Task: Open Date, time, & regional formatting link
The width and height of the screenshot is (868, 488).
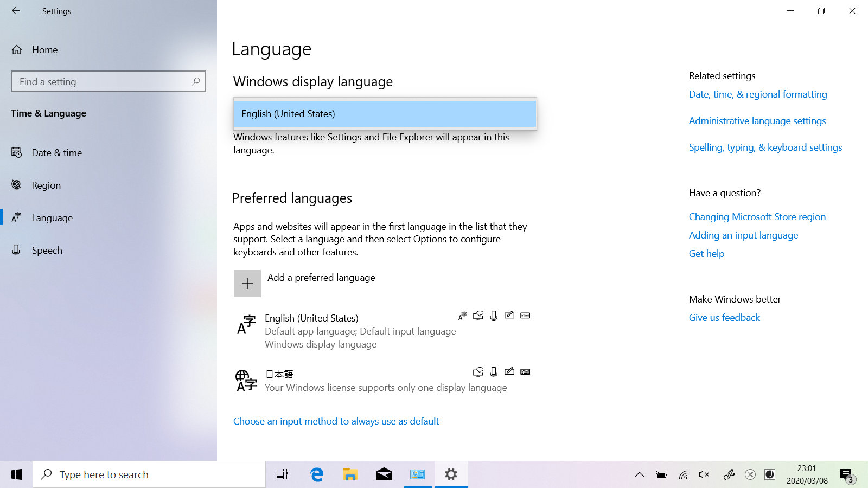Action: click(758, 94)
